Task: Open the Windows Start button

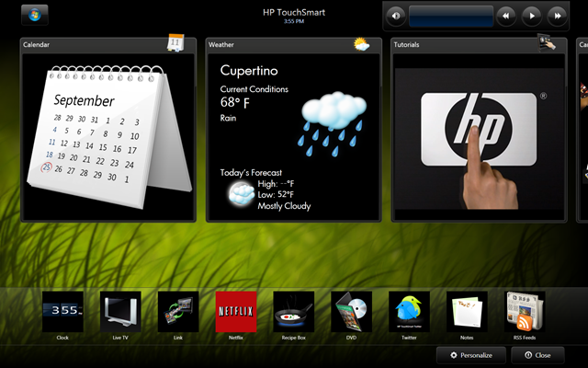Action: tap(35, 15)
